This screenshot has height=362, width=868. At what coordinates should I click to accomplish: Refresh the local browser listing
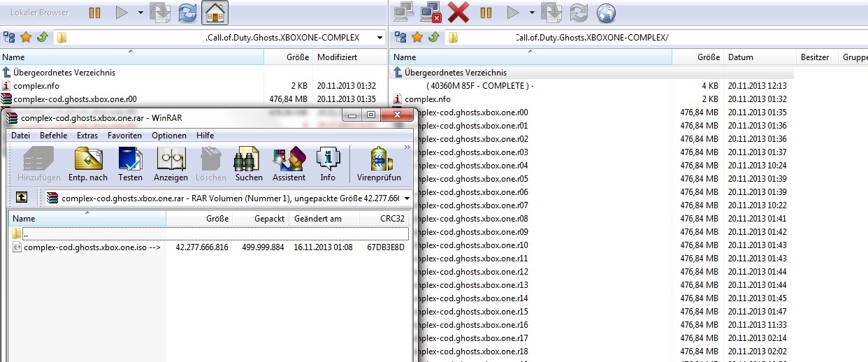(x=187, y=13)
